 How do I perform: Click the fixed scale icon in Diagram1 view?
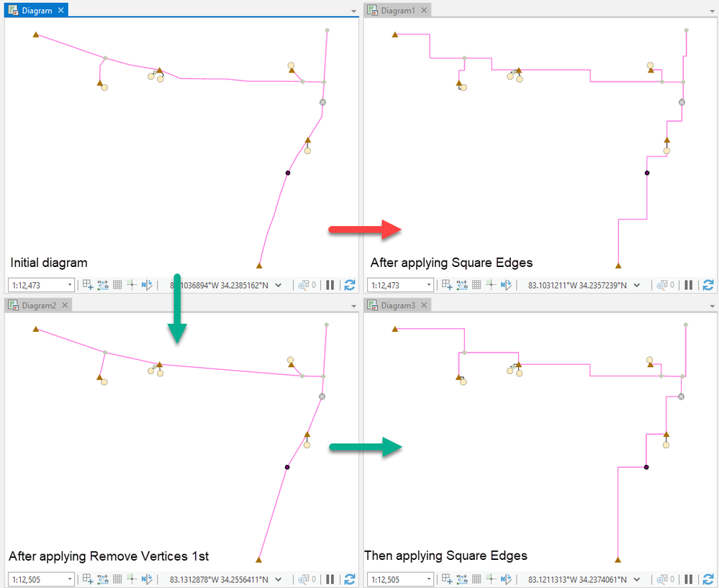click(447, 285)
